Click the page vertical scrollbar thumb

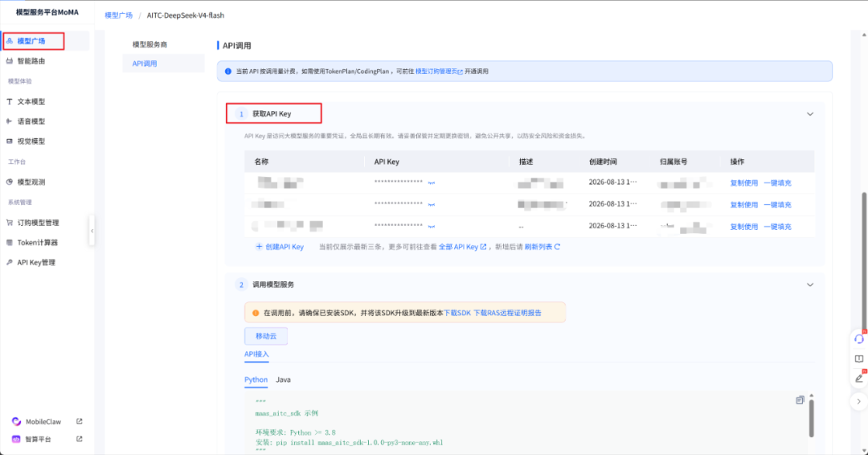864,260
